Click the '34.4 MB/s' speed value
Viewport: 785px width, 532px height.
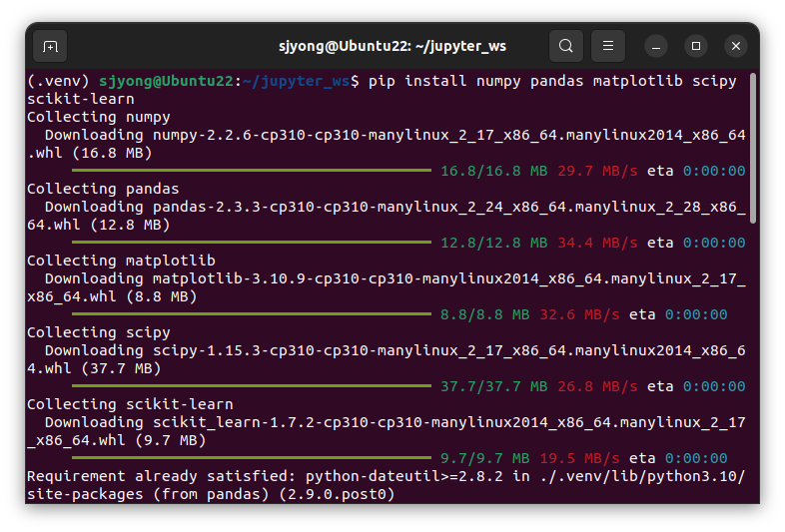tap(598, 243)
